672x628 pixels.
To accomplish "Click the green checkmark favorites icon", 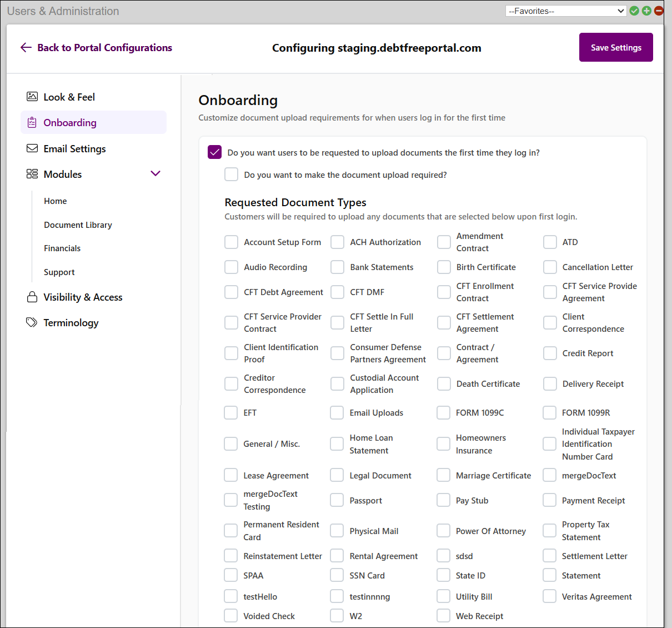I will point(634,11).
